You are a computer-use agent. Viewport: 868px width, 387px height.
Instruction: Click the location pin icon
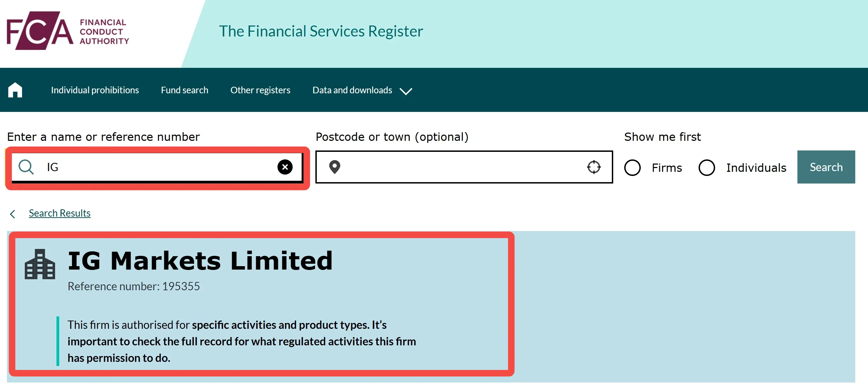[335, 167]
